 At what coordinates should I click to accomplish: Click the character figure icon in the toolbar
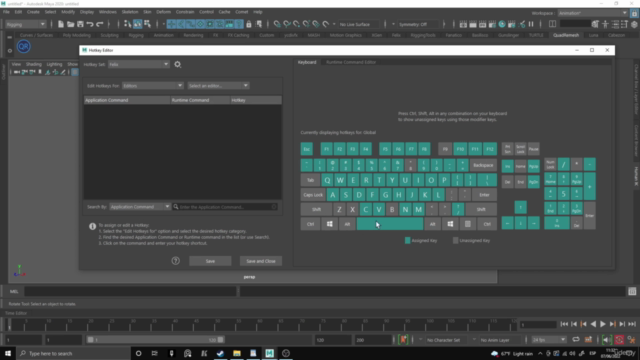[x=605, y=24]
